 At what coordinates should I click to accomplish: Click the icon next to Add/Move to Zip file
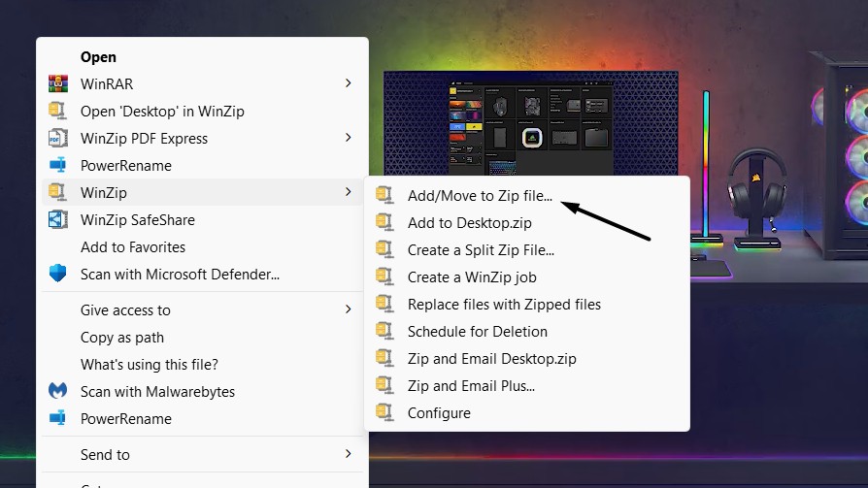click(x=384, y=195)
